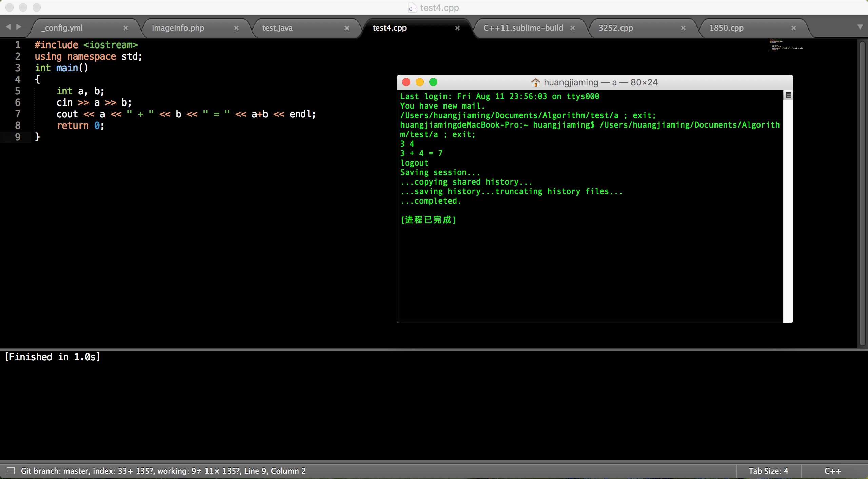The height and width of the screenshot is (479, 868).
Task: Click 'cout' on line 7
Action: pyautogui.click(x=67, y=114)
